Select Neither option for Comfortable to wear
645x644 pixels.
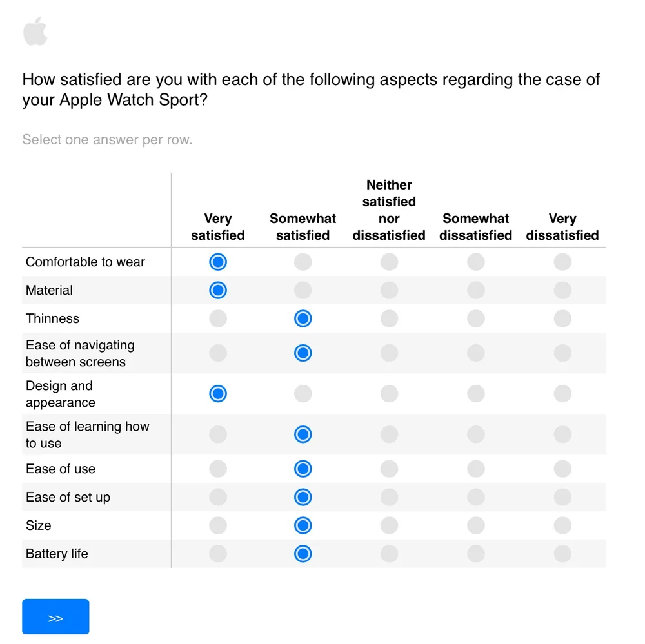pyautogui.click(x=389, y=262)
